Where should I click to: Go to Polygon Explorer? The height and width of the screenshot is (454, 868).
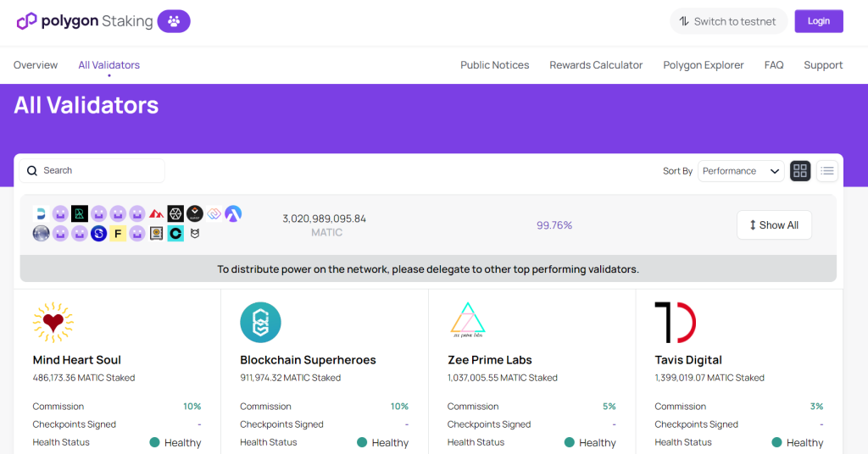703,65
